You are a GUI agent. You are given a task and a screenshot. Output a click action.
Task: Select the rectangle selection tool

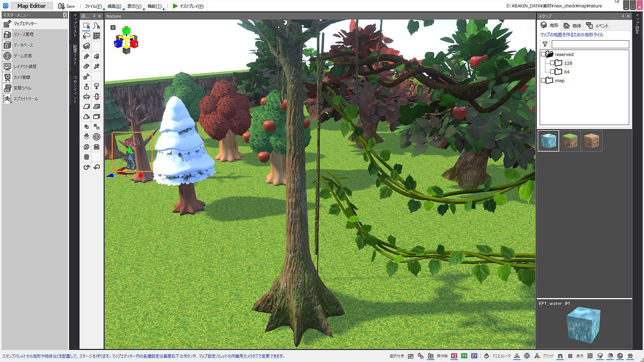click(x=87, y=26)
